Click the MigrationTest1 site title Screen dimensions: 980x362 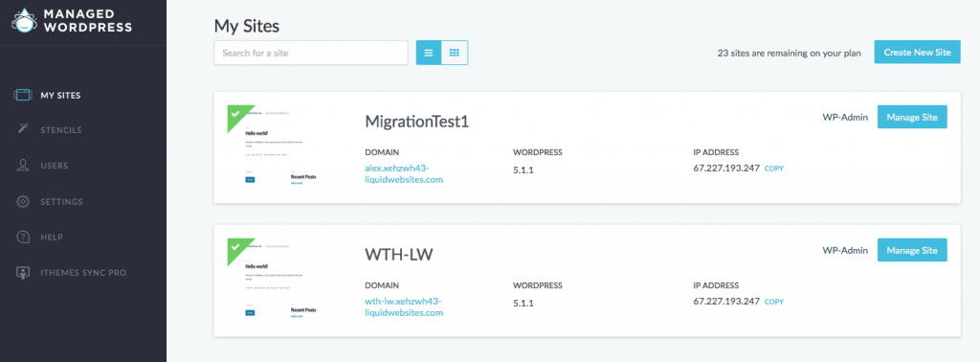(x=417, y=122)
